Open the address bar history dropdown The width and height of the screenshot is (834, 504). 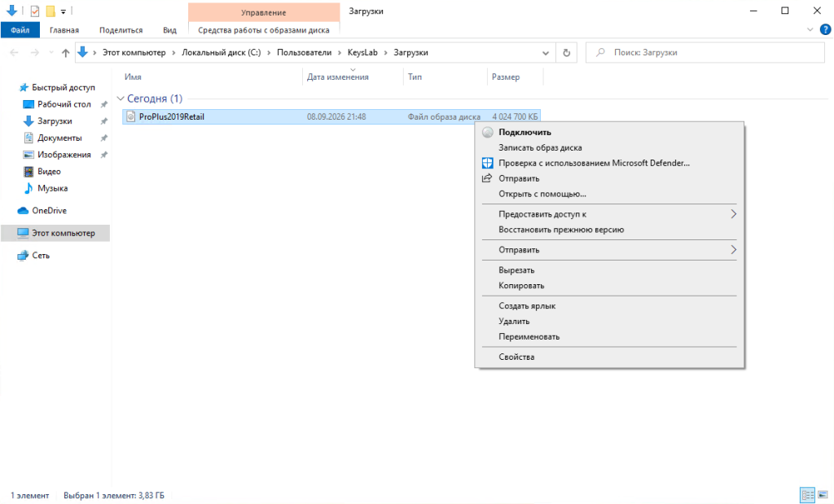pos(545,53)
